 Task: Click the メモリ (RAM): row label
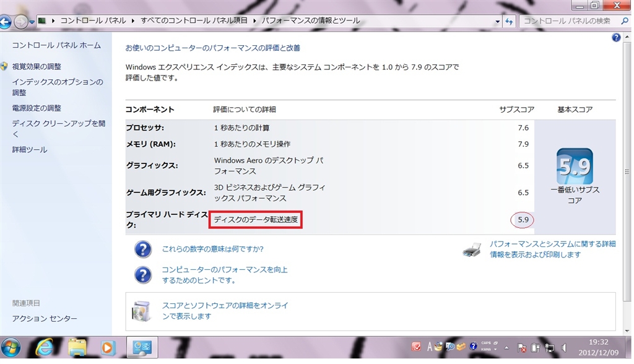[x=151, y=144]
